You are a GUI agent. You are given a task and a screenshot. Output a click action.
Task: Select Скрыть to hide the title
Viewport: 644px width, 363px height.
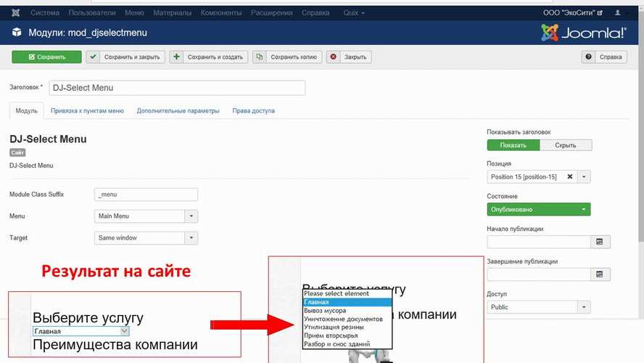[565, 145]
